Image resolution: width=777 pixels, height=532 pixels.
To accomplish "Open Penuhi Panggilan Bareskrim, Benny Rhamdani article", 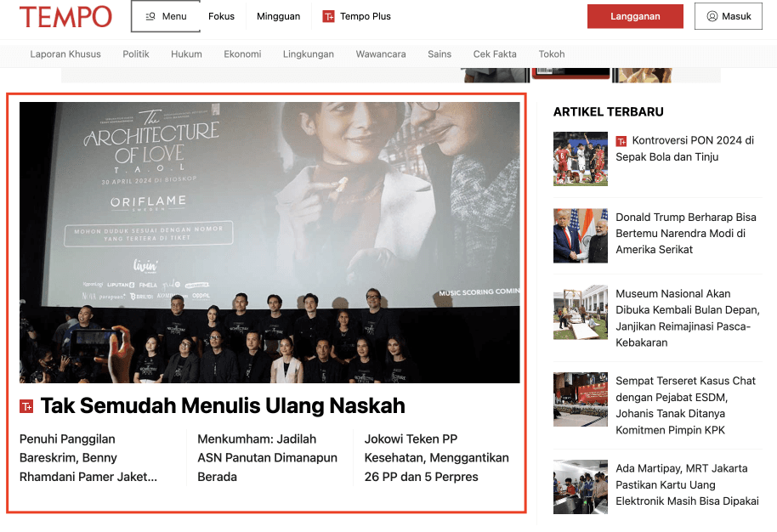I will 88,458.
